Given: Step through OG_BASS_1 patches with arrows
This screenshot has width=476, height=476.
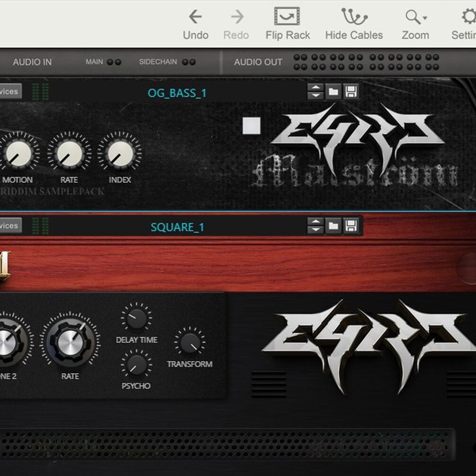Looking at the screenshot, I should pyautogui.click(x=315, y=91).
